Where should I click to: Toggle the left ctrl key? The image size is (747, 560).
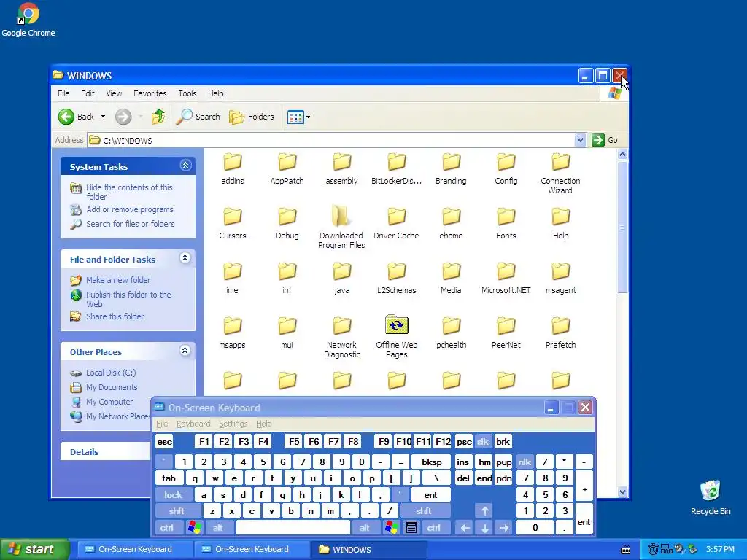pyautogui.click(x=167, y=528)
